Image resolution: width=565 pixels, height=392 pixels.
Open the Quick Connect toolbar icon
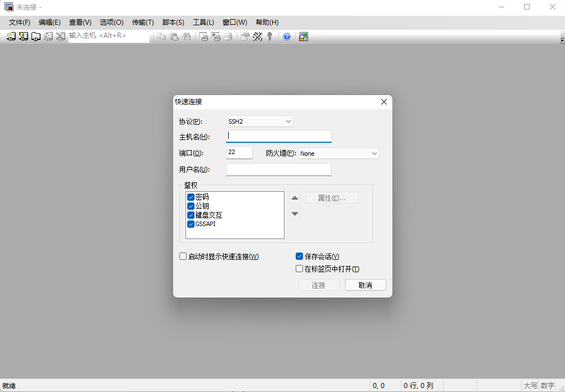[x=23, y=36]
